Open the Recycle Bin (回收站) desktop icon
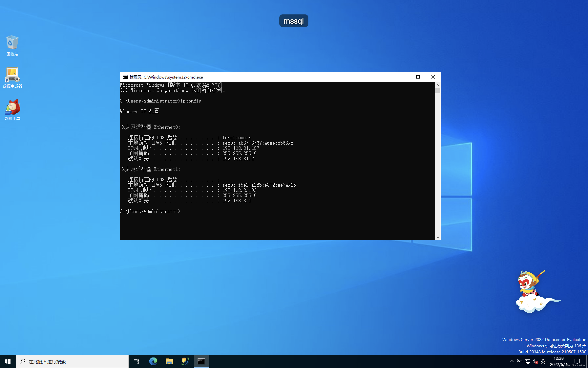The width and height of the screenshot is (588, 368). click(12, 46)
